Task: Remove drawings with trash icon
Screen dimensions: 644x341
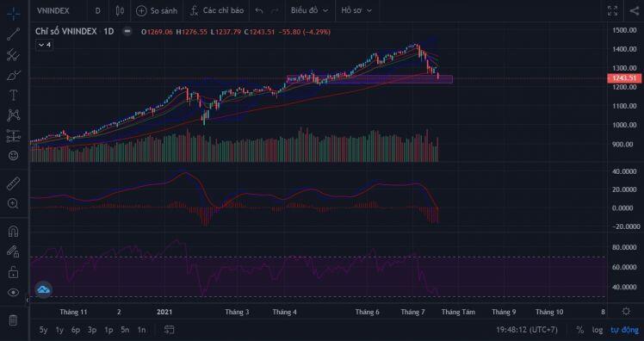Action: pyautogui.click(x=13, y=320)
